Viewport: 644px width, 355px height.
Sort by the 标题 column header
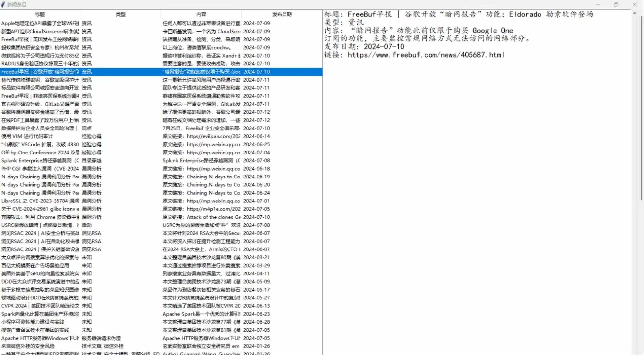point(40,14)
